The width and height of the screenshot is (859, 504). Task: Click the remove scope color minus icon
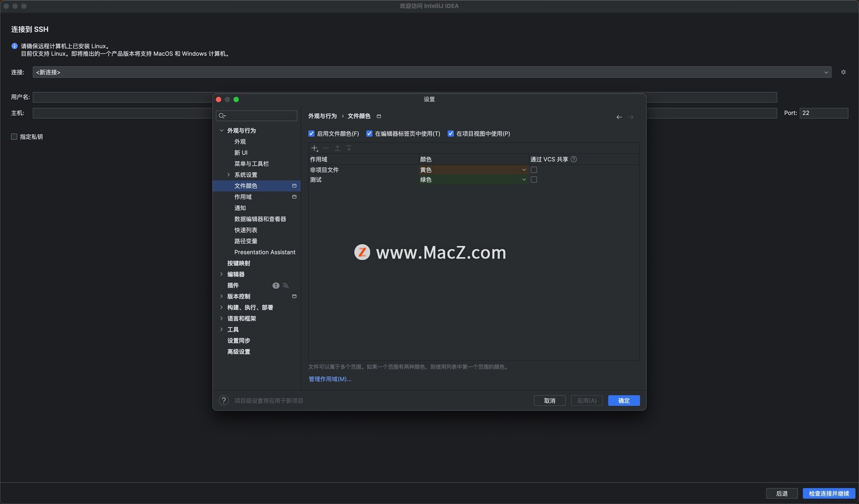(x=326, y=148)
